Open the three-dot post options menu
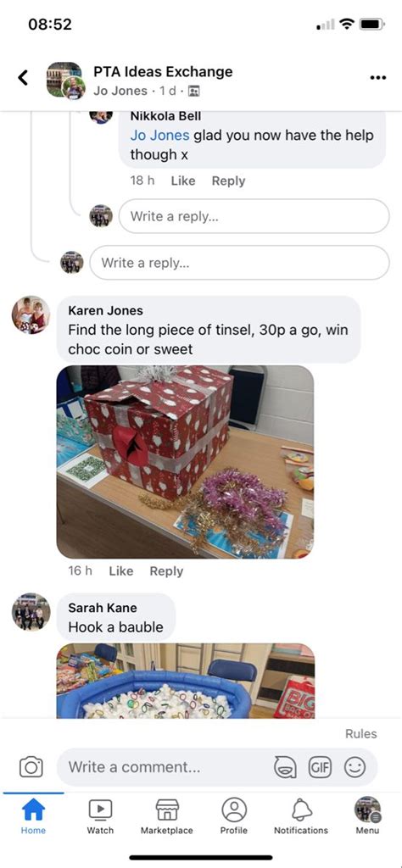This screenshot has height=868, width=402. pyautogui.click(x=377, y=77)
